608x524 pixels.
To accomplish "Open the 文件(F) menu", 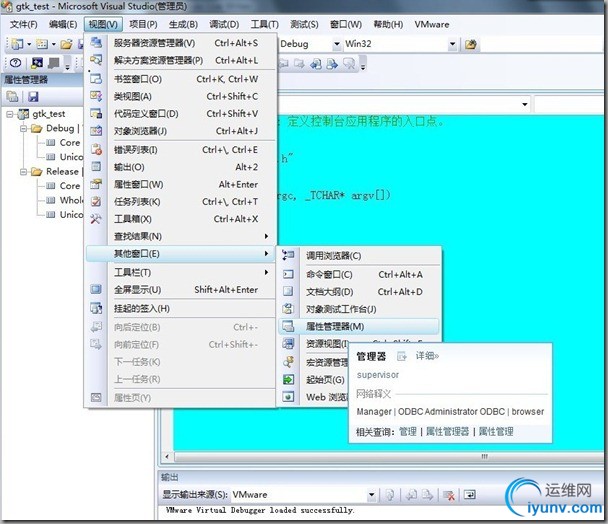I will coord(24,24).
